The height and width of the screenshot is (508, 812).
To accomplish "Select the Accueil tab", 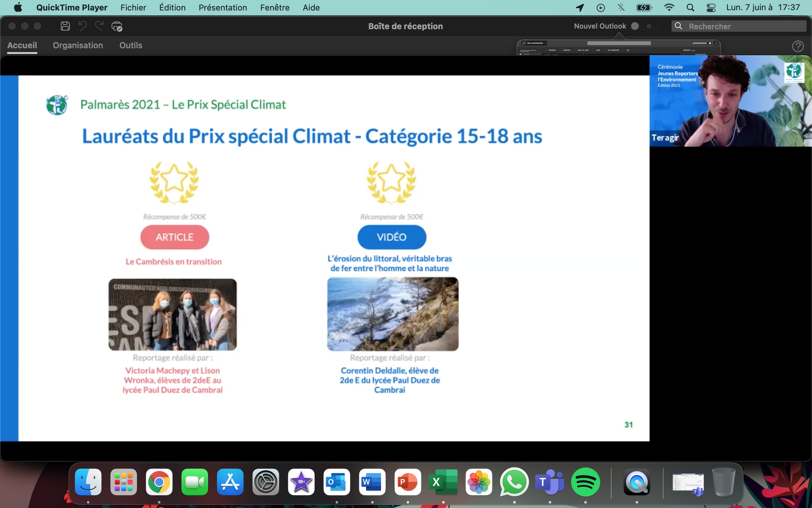I will pos(22,45).
